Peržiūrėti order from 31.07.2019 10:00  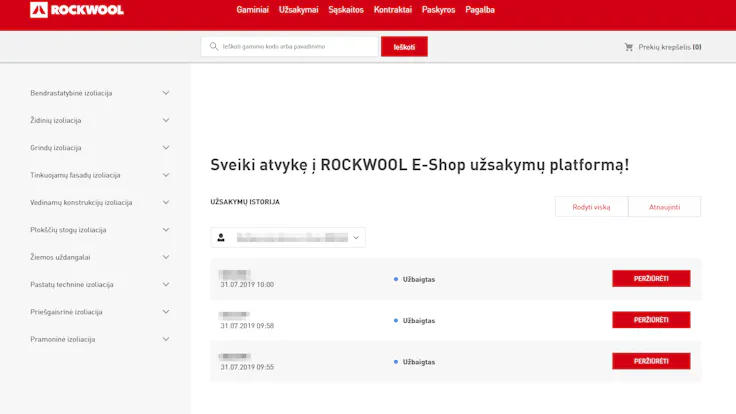651,278
